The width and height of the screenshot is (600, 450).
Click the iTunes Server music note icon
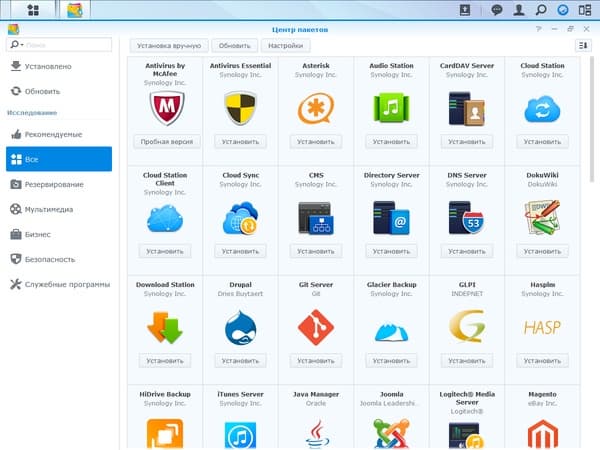(x=240, y=435)
